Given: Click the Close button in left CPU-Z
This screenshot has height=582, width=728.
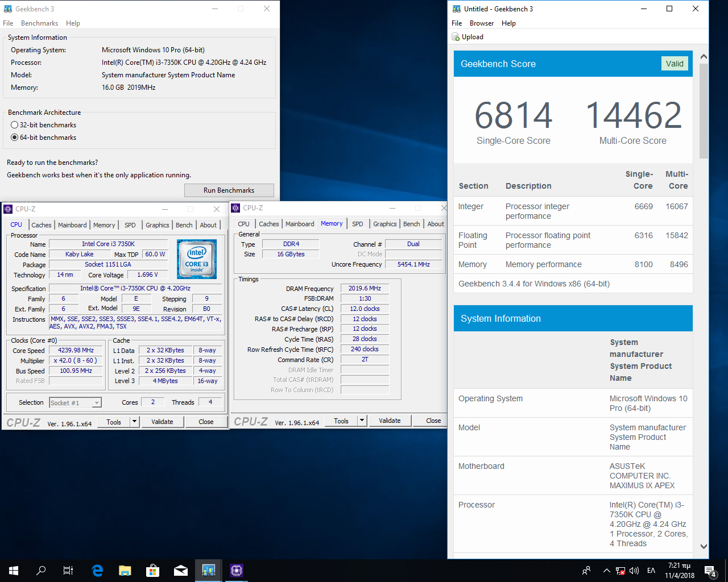Looking at the screenshot, I should pos(206,422).
